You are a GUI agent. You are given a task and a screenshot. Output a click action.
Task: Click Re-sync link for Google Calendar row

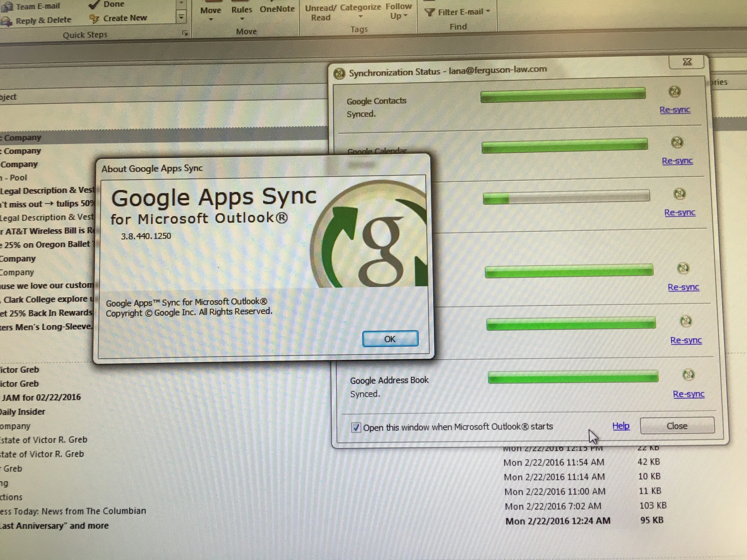(x=677, y=161)
